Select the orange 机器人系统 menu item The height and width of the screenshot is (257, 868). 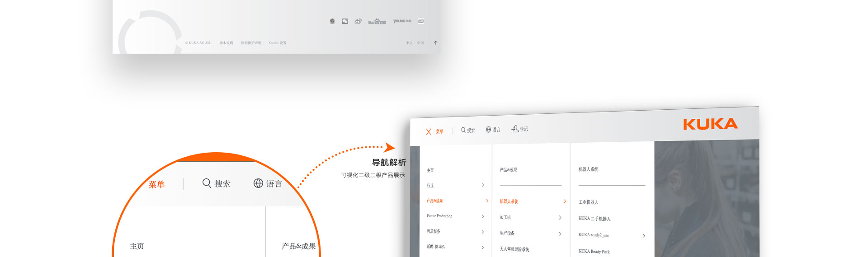pyautogui.click(x=509, y=201)
